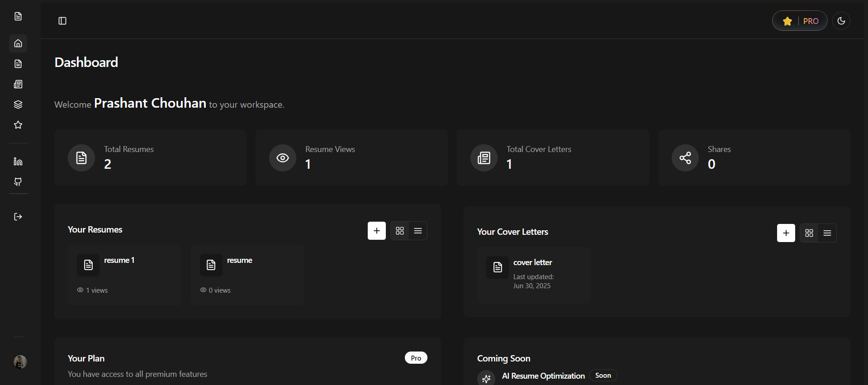This screenshot has height=385, width=868.
Task: Switch Your Cover Letters to grid view
Action: pos(809,233)
